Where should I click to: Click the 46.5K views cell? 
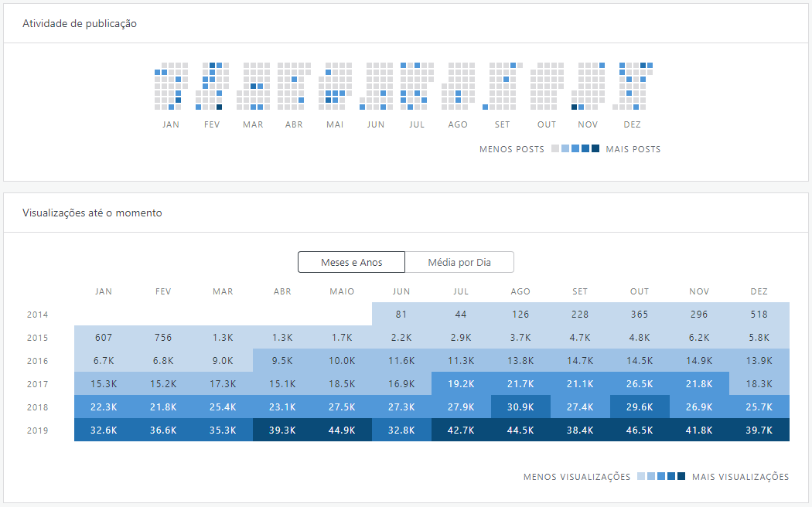[x=640, y=430]
